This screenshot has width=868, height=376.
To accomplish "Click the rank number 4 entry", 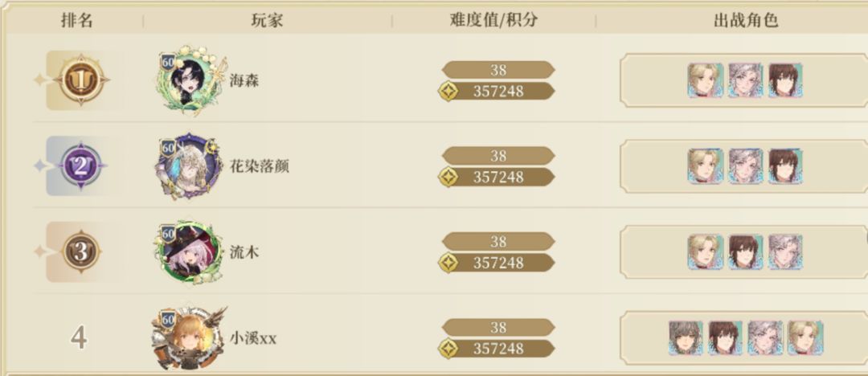I will tap(78, 338).
